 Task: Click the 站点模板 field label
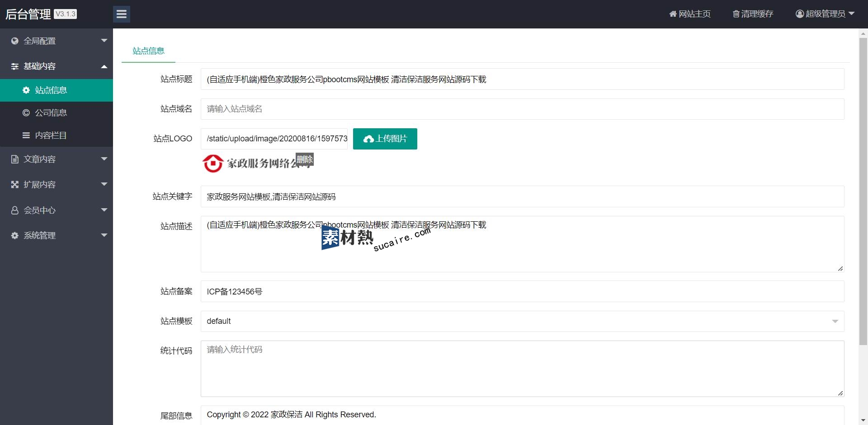point(176,321)
